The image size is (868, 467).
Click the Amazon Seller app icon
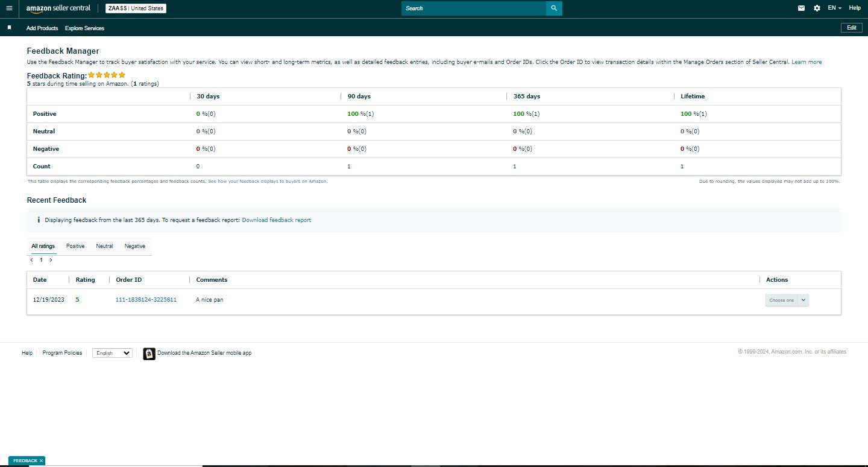pos(149,354)
